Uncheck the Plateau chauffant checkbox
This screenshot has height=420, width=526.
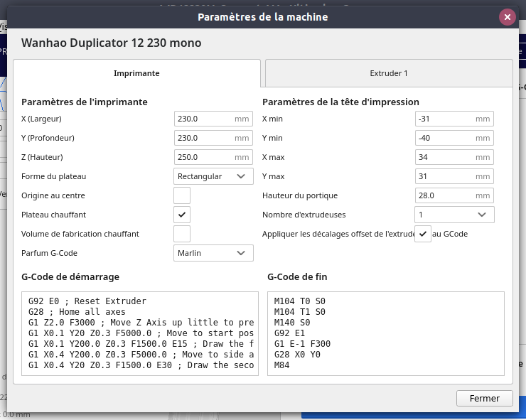click(182, 215)
